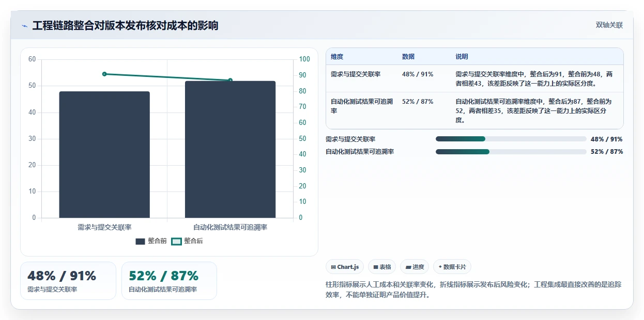Screen dimensions: 644x320
Task: Click x-axis label 需求与提交关联率
Action: point(104,227)
